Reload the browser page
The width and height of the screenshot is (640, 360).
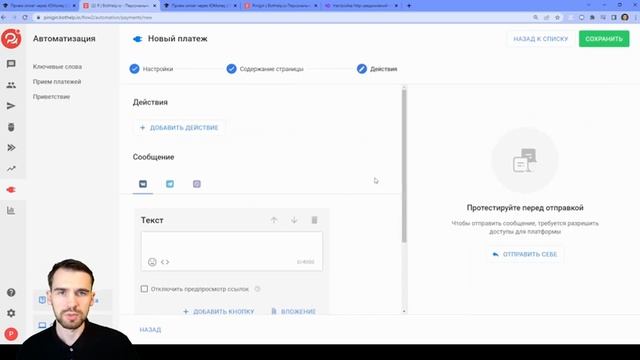point(25,18)
